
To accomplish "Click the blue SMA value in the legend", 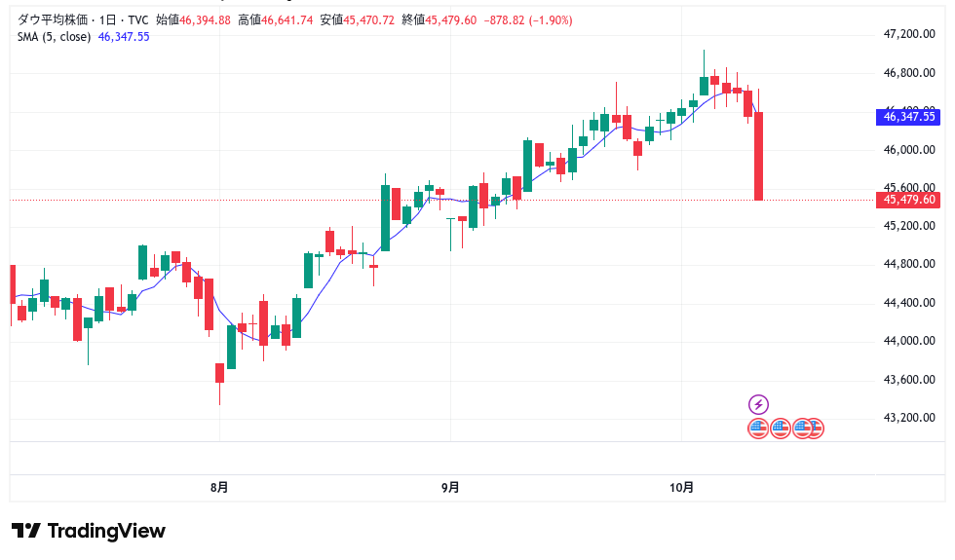I will point(124,37).
